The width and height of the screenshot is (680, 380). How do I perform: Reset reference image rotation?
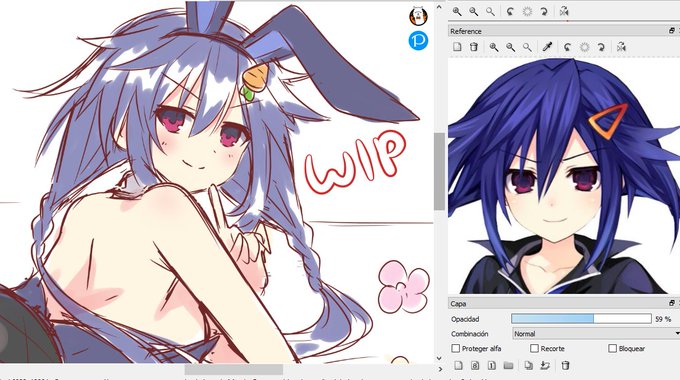tap(584, 47)
